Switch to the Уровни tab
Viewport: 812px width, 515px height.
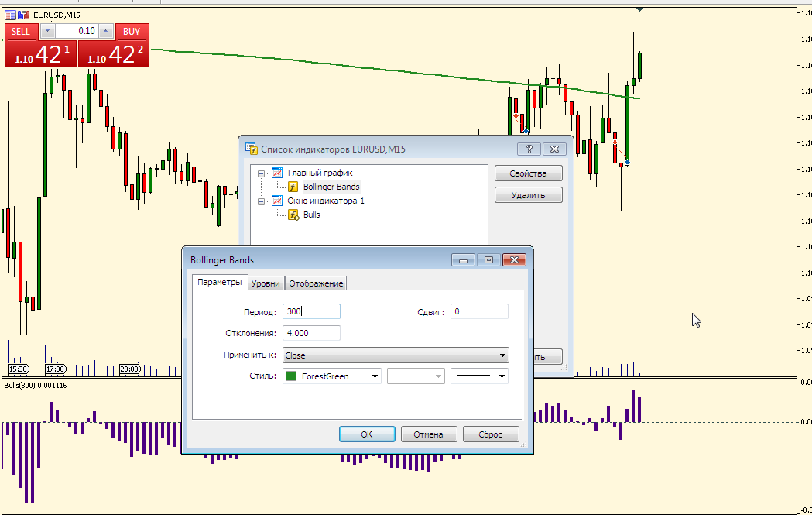click(x=266, y=283)
